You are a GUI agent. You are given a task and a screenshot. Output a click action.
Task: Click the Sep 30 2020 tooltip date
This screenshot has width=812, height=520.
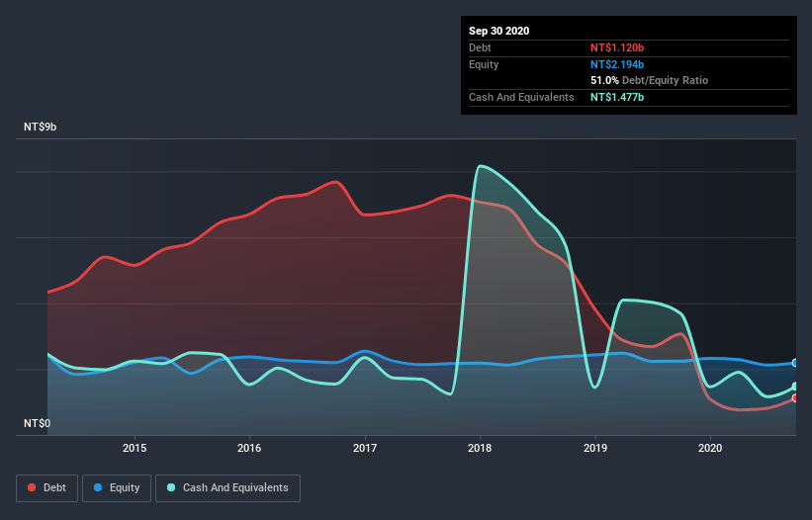point(499,31)
